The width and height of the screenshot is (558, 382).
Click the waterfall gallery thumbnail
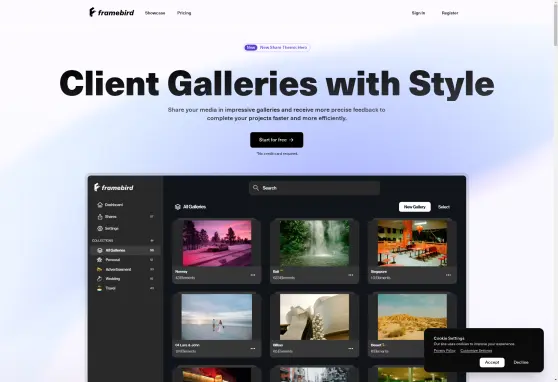[x=315, y=243]
